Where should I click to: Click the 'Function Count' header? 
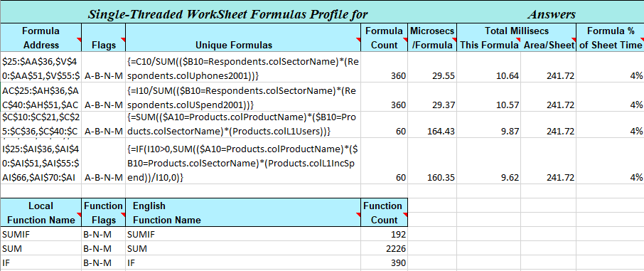[x=384, y=213]
